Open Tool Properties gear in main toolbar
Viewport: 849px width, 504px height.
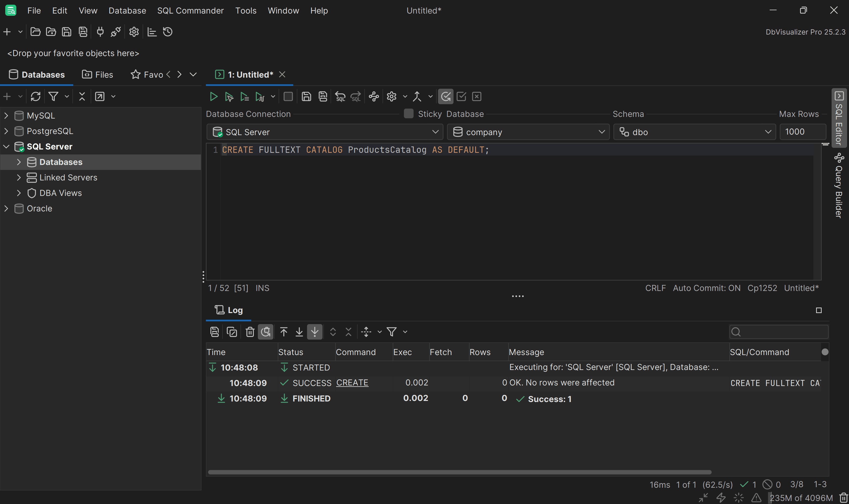point(134,32)
